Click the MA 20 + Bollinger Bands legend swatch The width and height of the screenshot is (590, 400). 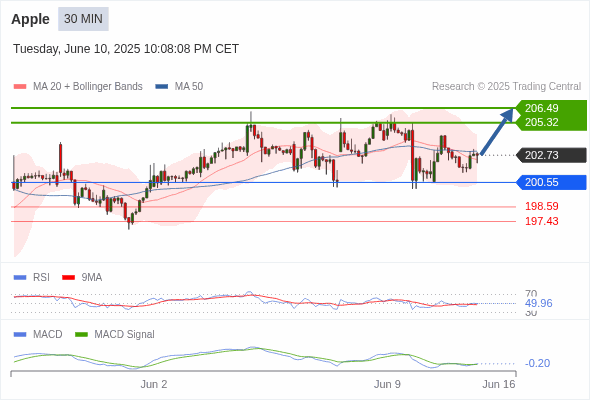[x=20, y=87]
